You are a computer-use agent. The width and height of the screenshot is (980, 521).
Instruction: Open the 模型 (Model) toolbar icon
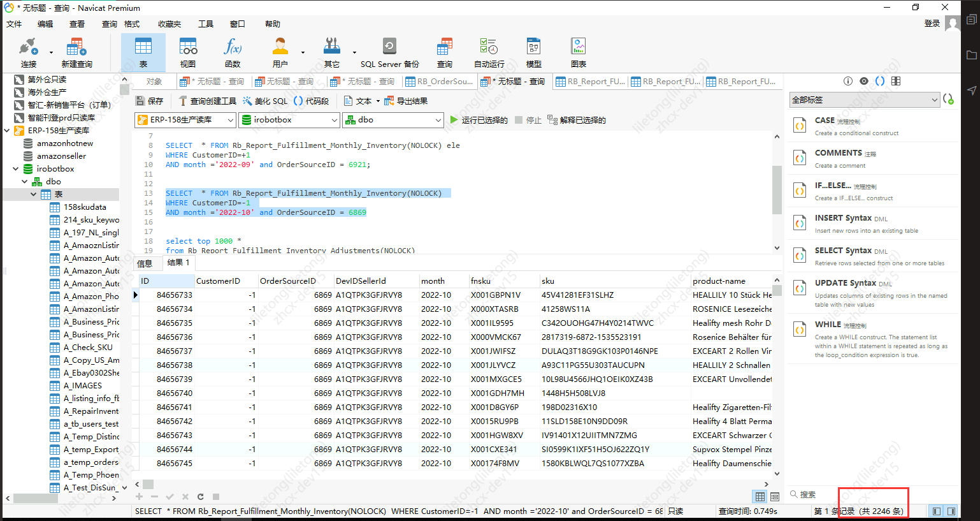click(x=534, y=52)
